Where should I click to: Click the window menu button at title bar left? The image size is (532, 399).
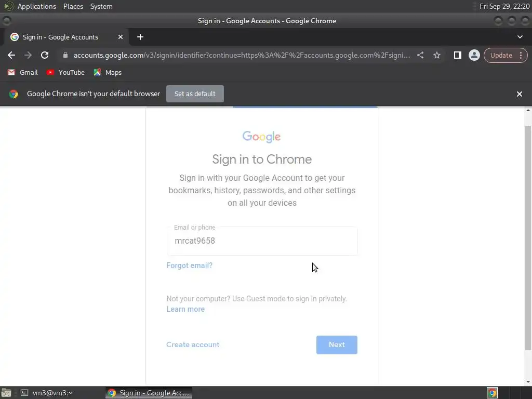(6, 21)
